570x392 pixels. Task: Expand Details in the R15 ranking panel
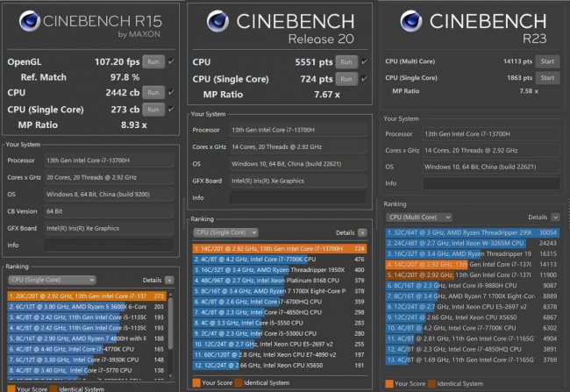[169, 280]
